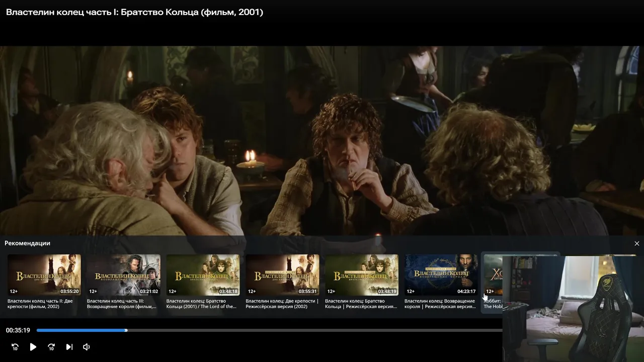The image size is (644, 362).
Task: Open thumbnail with duration 03:48:18
Action: [x=203, y=275]
